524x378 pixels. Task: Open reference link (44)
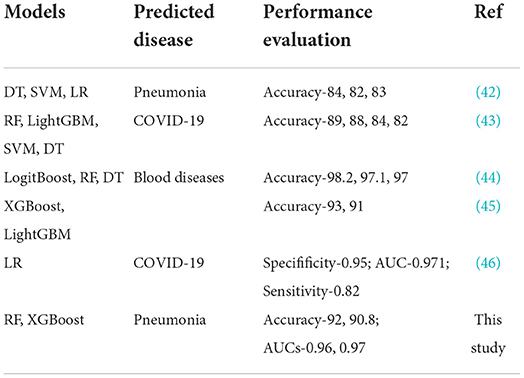click(x=488, y=177)
